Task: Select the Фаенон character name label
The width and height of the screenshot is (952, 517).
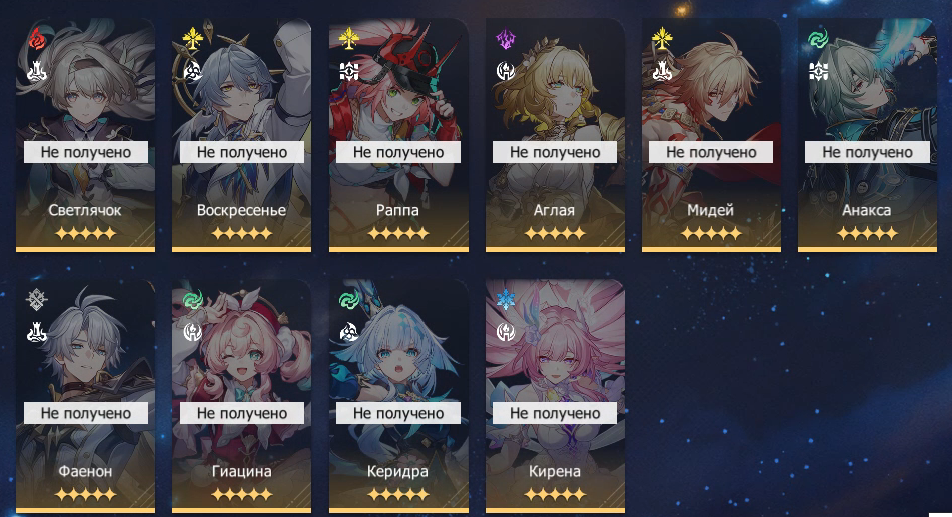Action: click(x=85, y=471)
